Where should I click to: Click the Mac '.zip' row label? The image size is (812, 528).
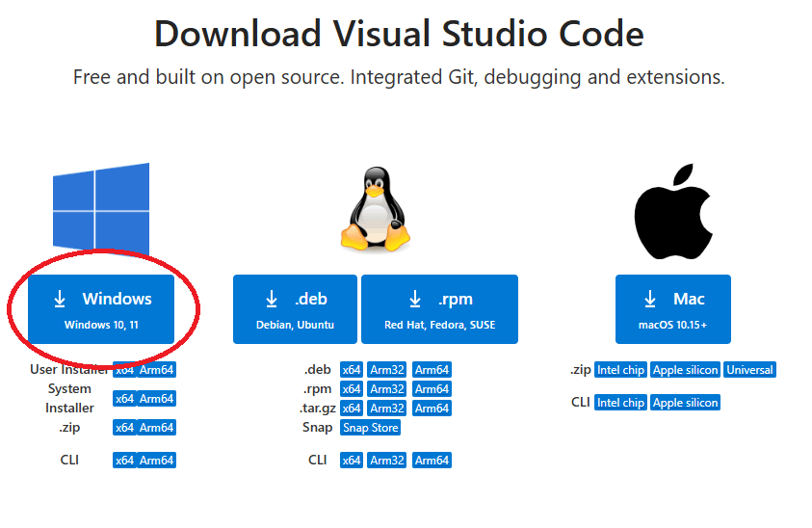(581, 369)
